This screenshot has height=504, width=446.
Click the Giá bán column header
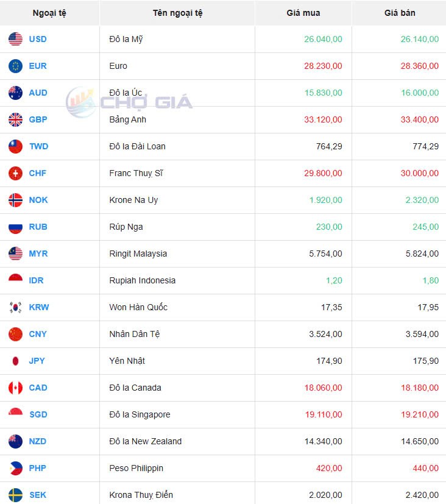pyautogui.click(x=399, y=13)
